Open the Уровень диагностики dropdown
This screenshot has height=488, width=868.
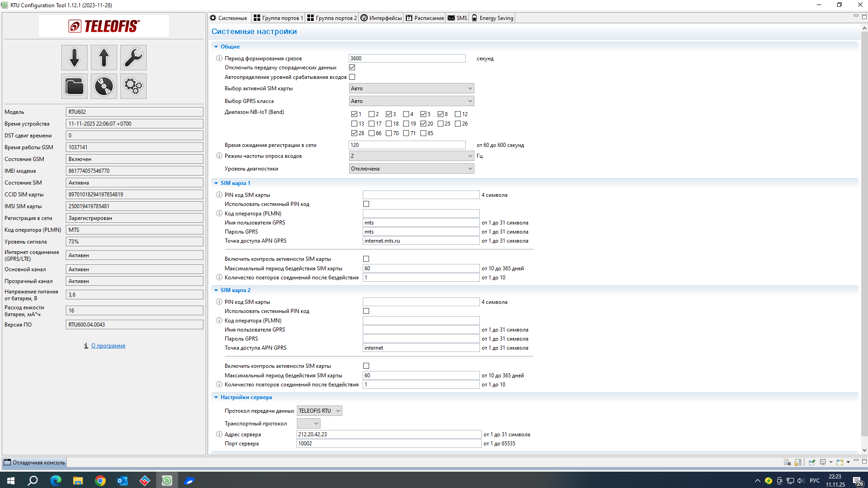pyautogui.click(x=411, y=169)
